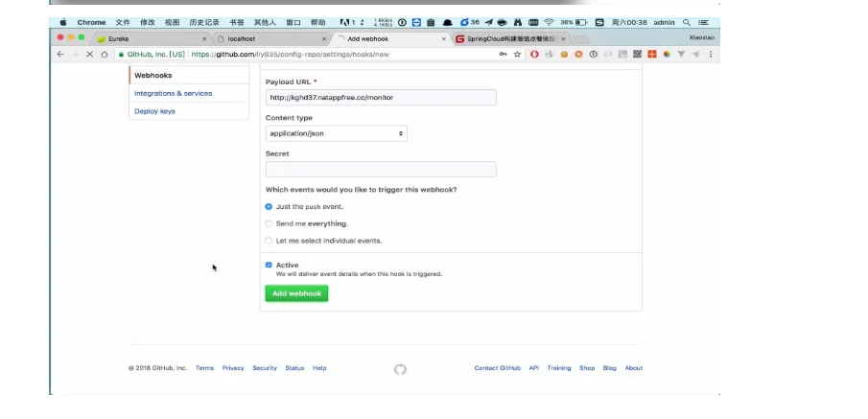Open the 文件 menu
868x419 pixels.
tap(123, 23)
